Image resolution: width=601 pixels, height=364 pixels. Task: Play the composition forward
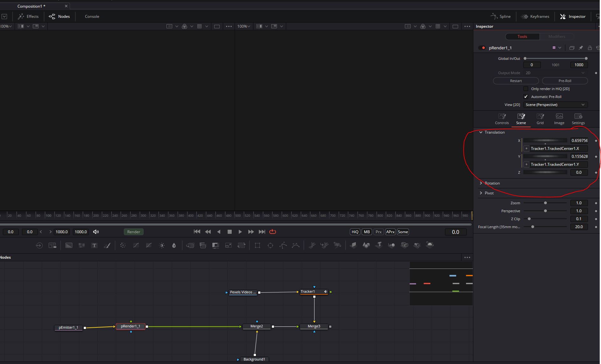coord(240,232)
